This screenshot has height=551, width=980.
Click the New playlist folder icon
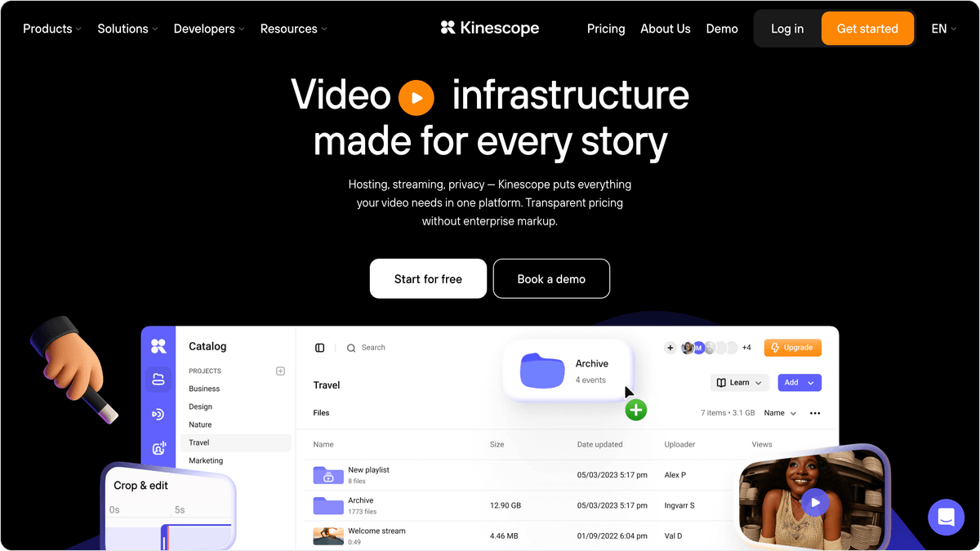[x=328, y=475]
